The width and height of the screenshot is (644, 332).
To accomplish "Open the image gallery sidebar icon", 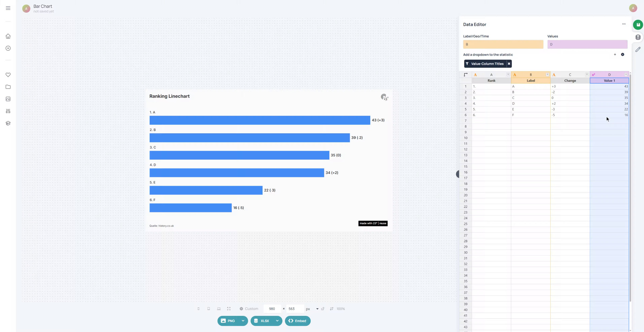I will [8, 99].
